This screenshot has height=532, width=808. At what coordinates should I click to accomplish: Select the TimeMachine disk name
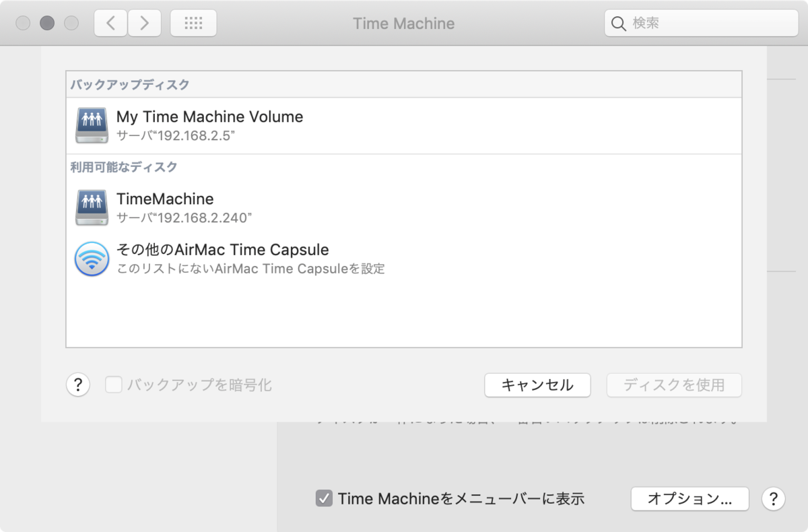point(165,199)
